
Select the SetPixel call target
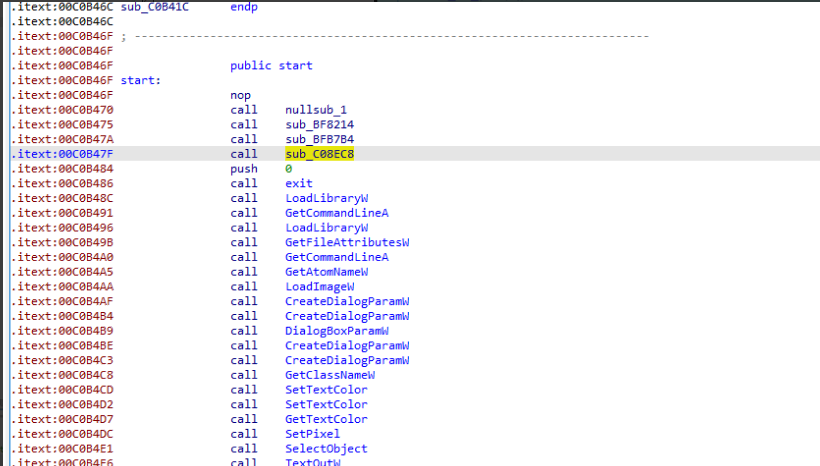click(312, 434)
